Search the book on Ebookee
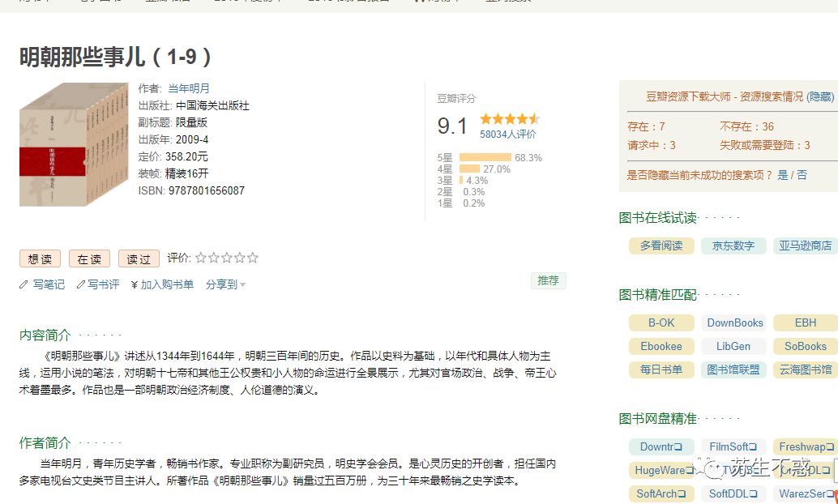The image size is (838, 504). pyautogui.click(x=661, y=346)
